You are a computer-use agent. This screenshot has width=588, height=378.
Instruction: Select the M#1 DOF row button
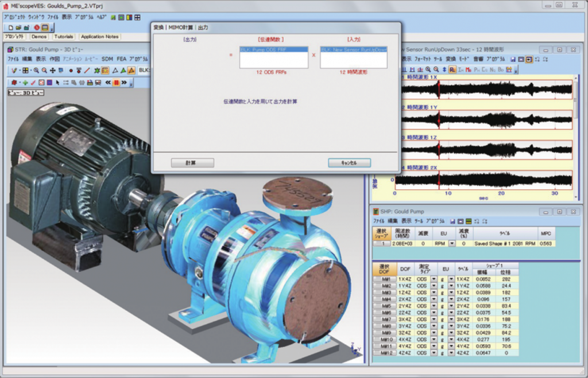click(x=385, y=279)
